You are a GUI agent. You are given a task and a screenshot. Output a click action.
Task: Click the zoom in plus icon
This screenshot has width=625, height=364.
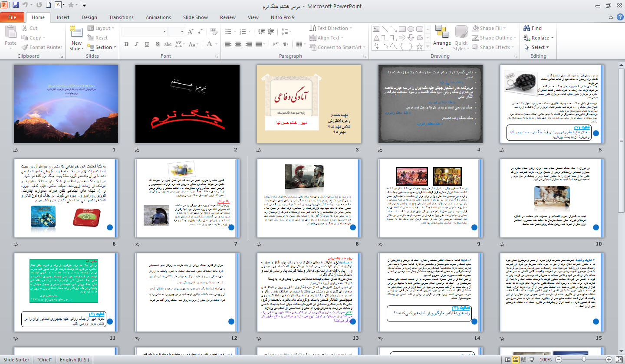609,360
